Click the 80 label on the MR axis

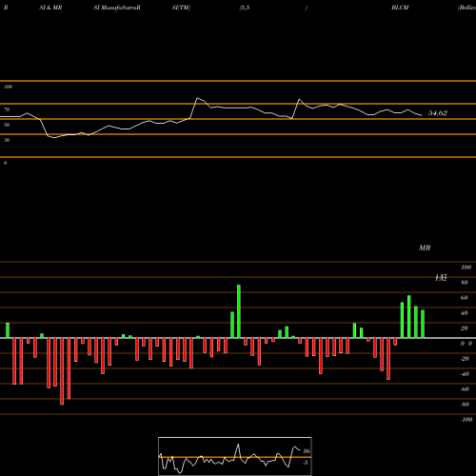(465, 283)
